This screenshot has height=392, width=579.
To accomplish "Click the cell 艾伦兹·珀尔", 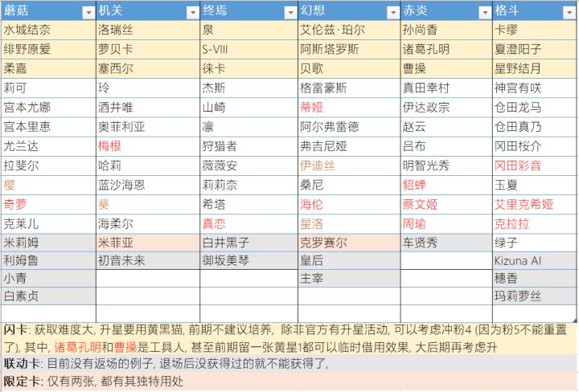I will coord(349,30).
